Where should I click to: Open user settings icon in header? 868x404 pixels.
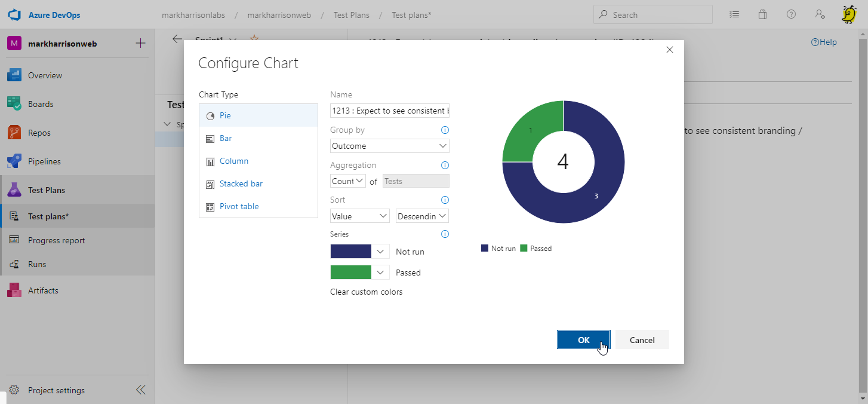pyautogui.click(x=820, y=15)
